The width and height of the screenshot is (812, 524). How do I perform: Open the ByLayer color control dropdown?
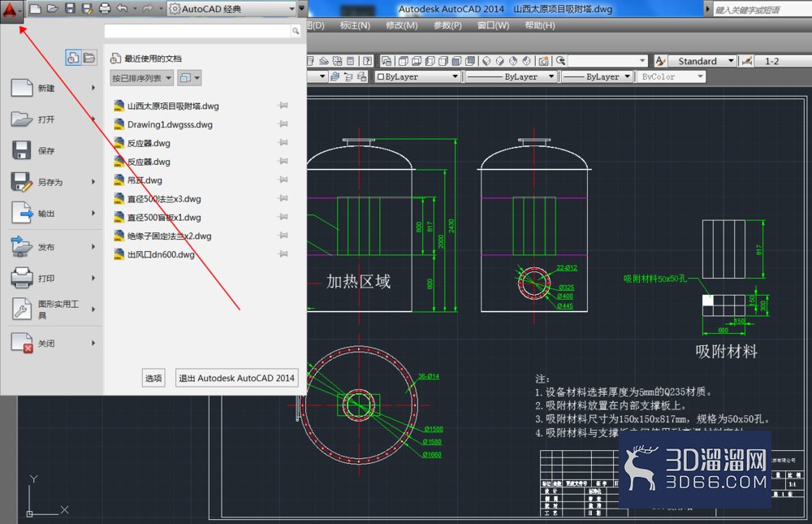(x=417, y=76)
